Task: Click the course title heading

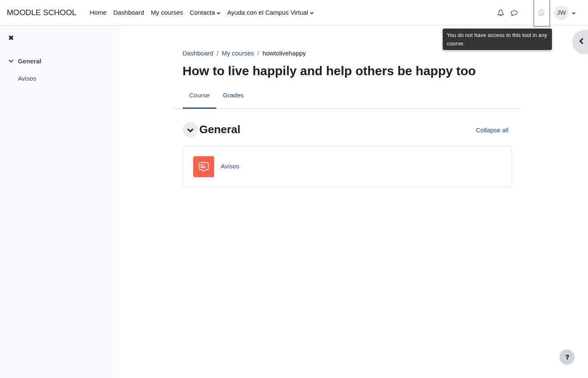Action: tap(329, 71)
